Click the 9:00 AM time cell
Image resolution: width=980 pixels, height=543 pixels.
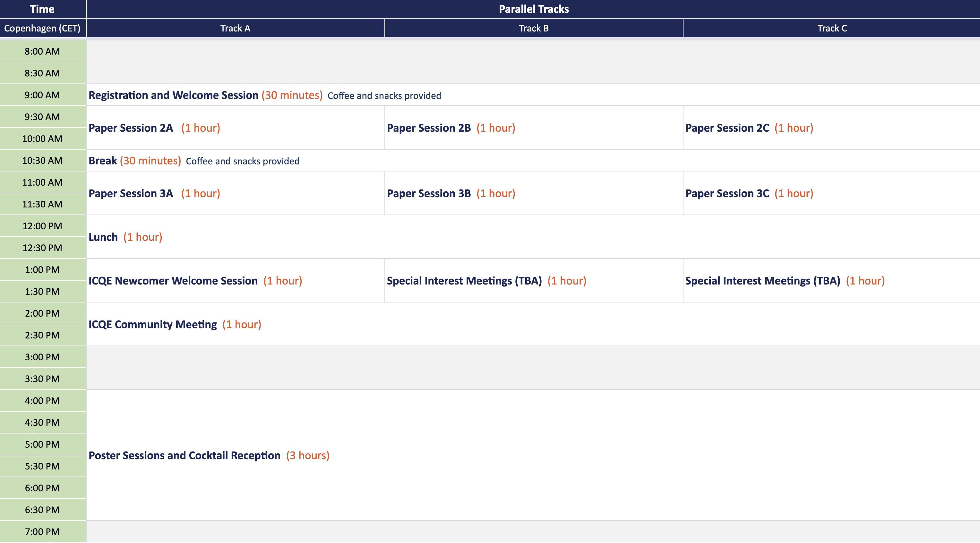tap(43, 95)
